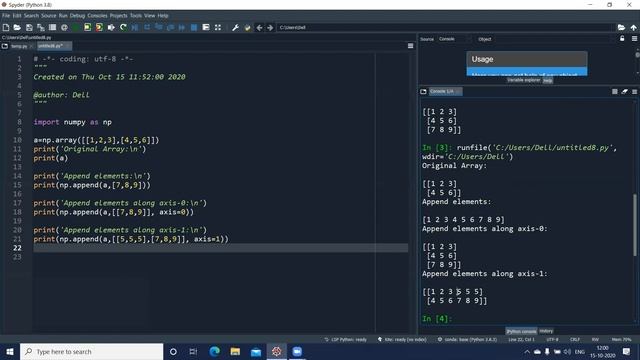Screen dimensions: 640x360
Task: Open the Projects menu
Action: (118, 16)
